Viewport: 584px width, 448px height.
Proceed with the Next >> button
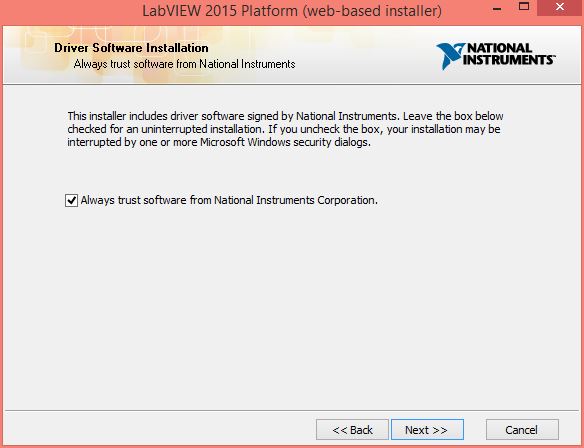[x=427, y=430]
